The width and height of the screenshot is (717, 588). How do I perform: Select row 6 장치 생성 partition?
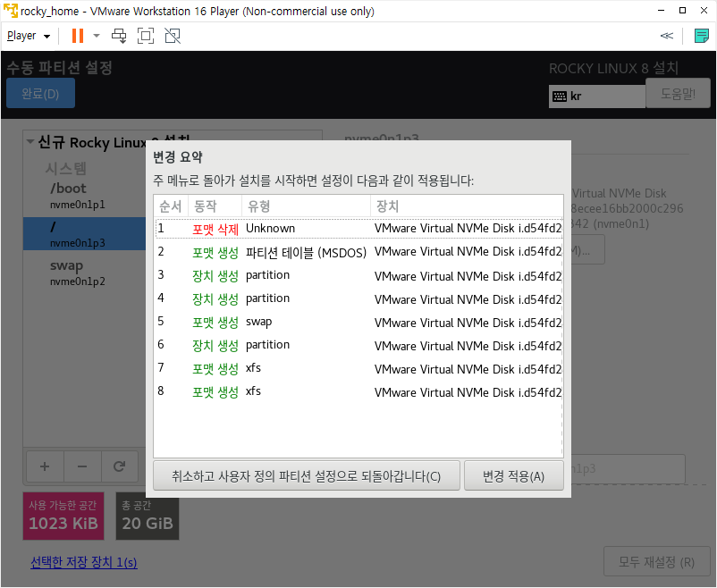358,345
